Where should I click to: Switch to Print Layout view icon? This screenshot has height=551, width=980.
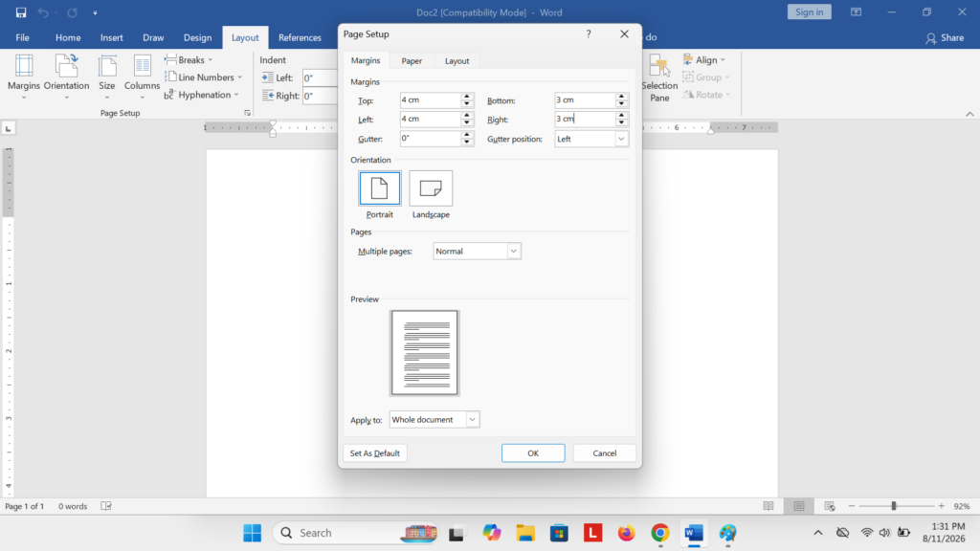click(x=799, y=506)
